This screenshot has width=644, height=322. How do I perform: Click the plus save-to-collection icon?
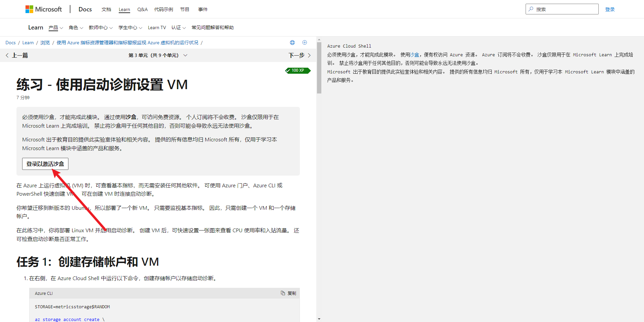tap(305, 43)
